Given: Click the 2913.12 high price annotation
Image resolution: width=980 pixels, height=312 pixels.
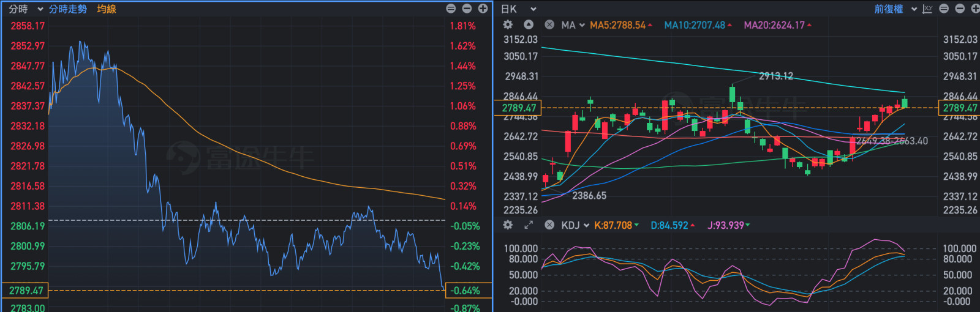Looking at the screenshot, I should 776,76.
